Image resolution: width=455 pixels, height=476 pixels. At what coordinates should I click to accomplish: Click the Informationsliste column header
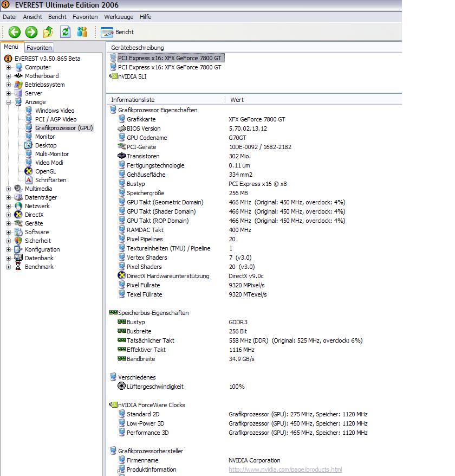166,100
